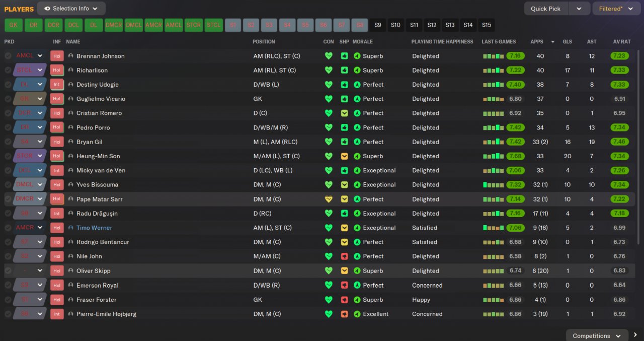Click Richarlison's 17 goals value
Image resolution: width=644 pixels, height=341 pixels.
[x=568, y=71]
